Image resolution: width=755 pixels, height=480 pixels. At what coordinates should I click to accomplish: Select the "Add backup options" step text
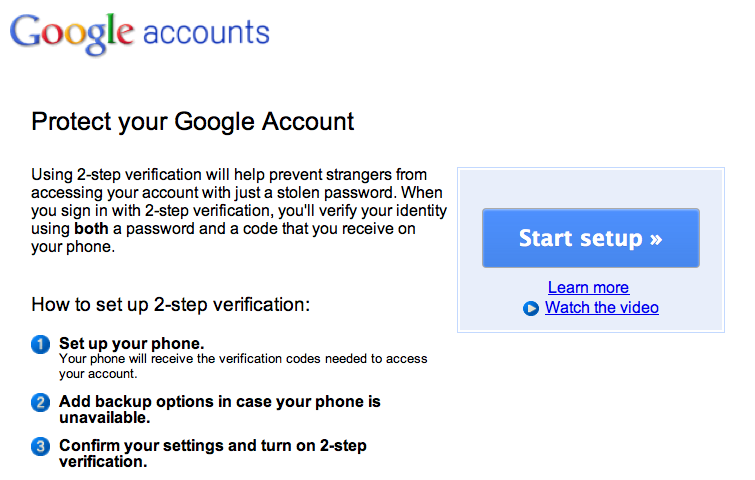(219, 402)
